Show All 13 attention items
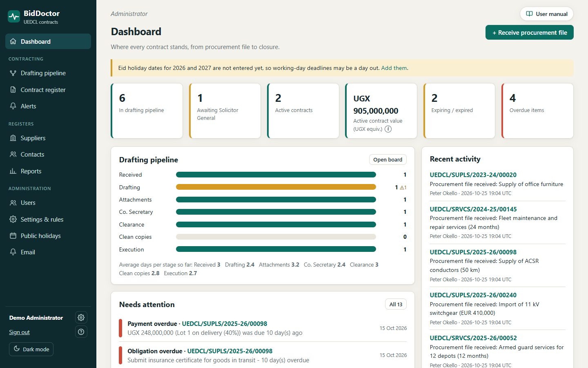588x368 pixels. point(396,304)
